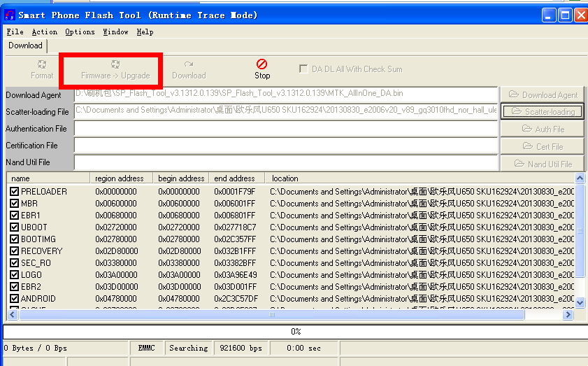Click the Cert File button

click(x=543, y=146)
